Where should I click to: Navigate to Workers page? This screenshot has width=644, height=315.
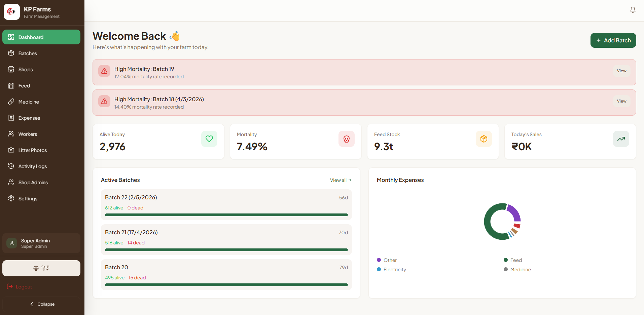point(41,134)
